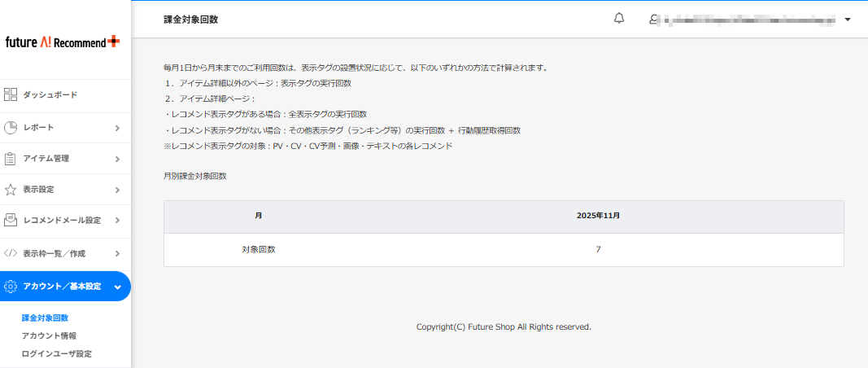868x368 pixels.
Task: Click the レコメンド表示タグがある場合 line
Action: (265, 115)
